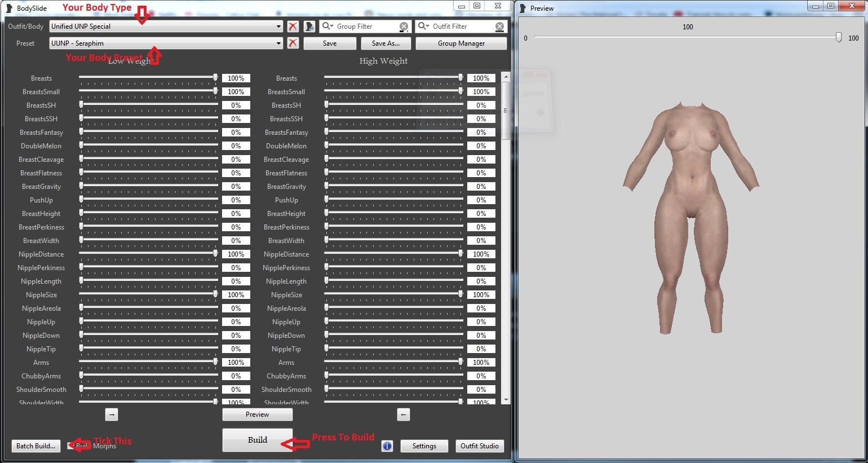The height and width of the screenshot is (463, 868).
Task: Click the low weight DoubleMelon slider
Action: 149,145
